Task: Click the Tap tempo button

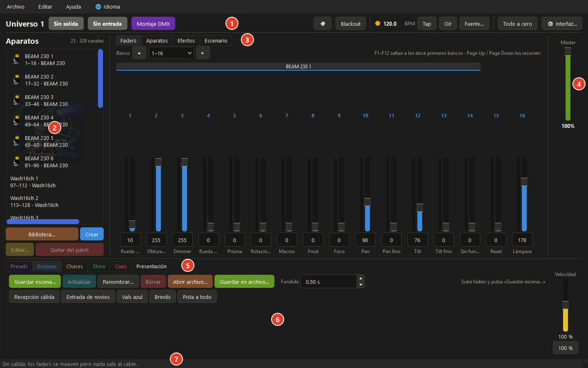Action: tap(427, 24)
